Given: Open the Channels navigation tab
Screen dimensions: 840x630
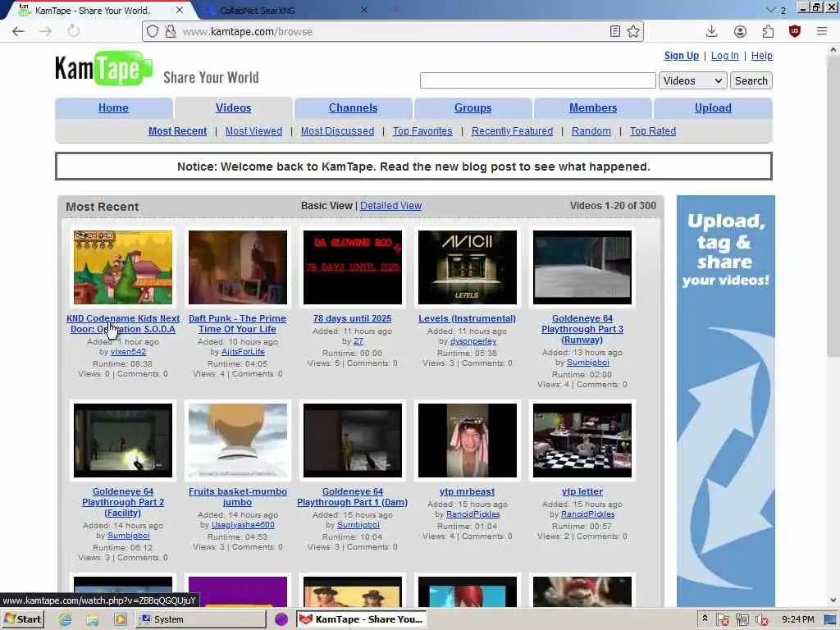Looking at the screenshot, I should [x=353, y=107].
